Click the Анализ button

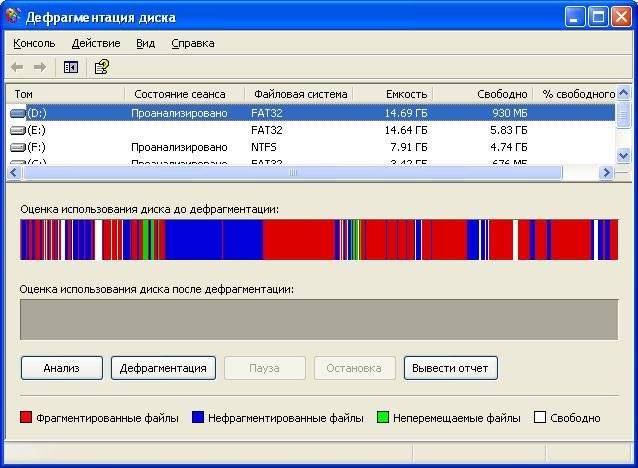pyautogui.click(x=62, y=368)
